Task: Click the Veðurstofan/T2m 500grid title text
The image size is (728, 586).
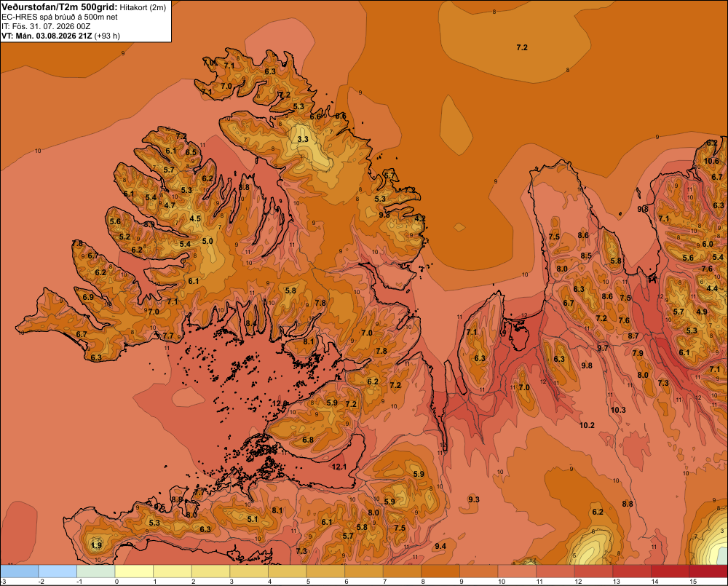Action: (59, 7)
